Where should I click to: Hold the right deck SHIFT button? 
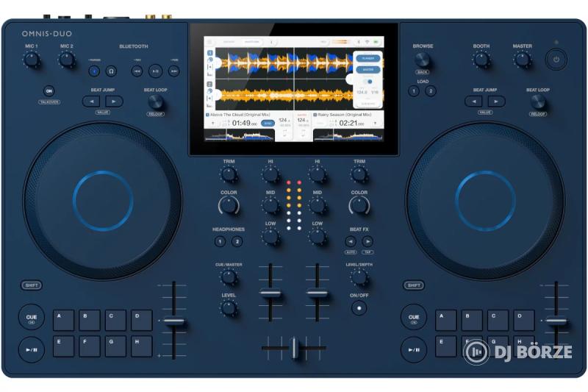[414, 285]
